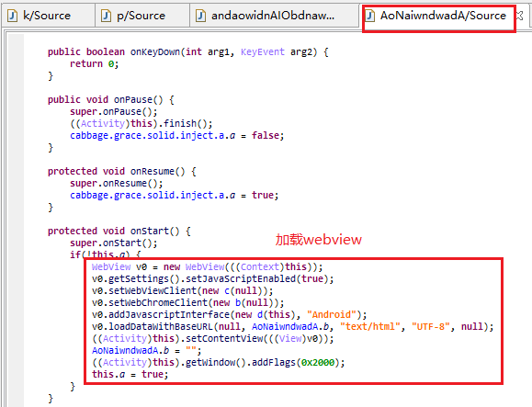
Task: Click the Java file icon on p/Source tab
Action: tap(107, 16)
